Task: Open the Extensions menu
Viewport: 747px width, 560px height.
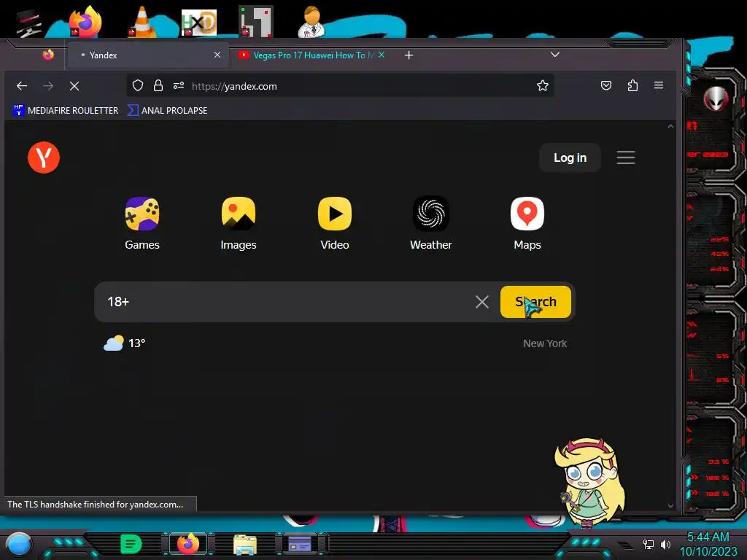Action: click(632, 86)
